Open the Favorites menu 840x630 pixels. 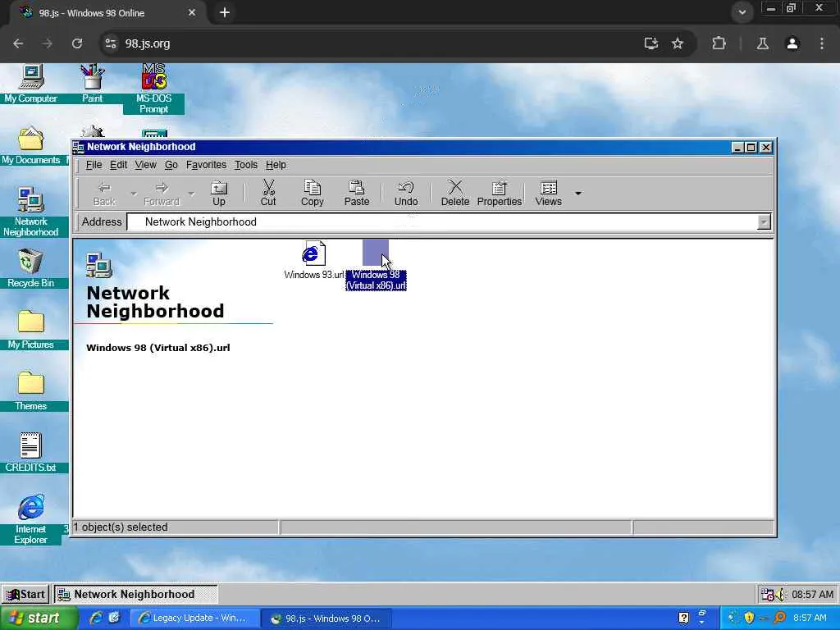point(206,165)
